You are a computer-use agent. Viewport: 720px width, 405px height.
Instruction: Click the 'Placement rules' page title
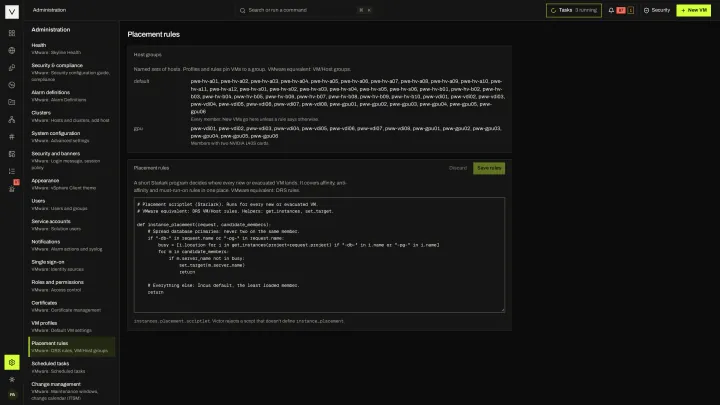[x=153, y=34]
